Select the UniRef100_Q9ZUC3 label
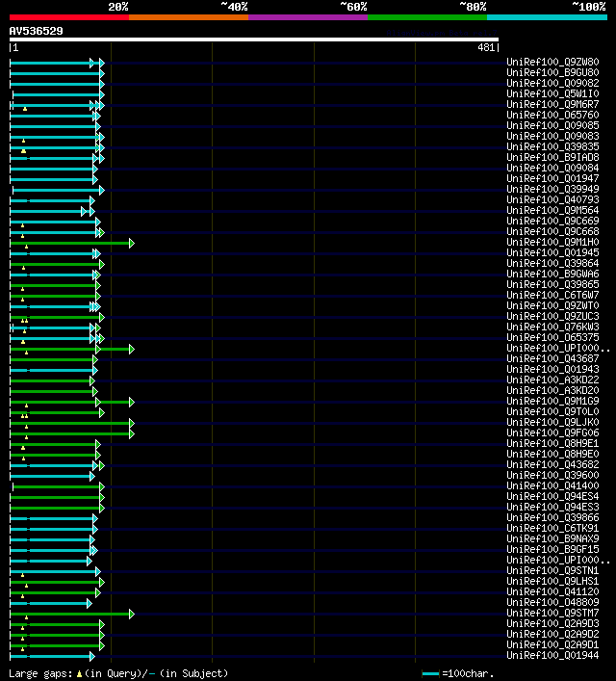Image resolution: width=616 pixels, height=681 pixels. (552, 316)
